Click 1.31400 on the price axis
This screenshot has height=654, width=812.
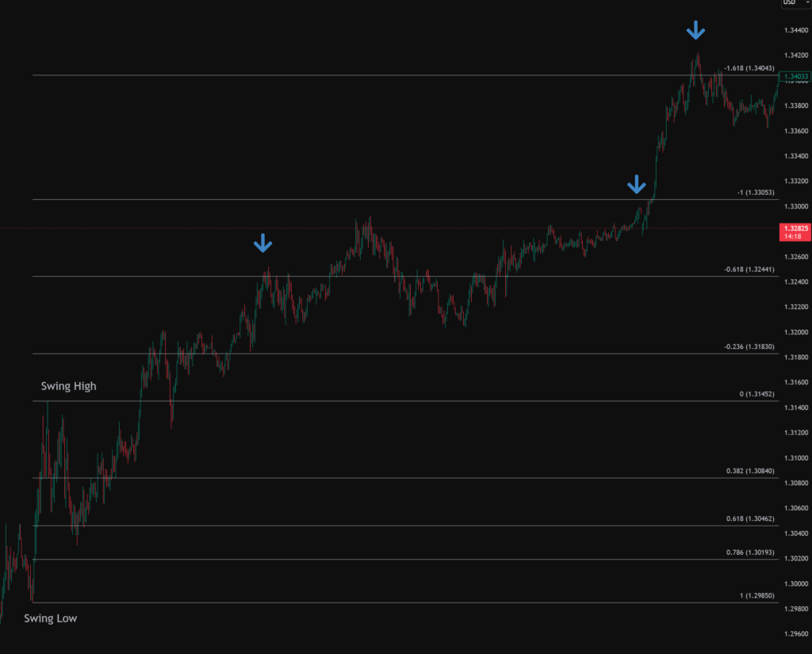tap(796, 407)
